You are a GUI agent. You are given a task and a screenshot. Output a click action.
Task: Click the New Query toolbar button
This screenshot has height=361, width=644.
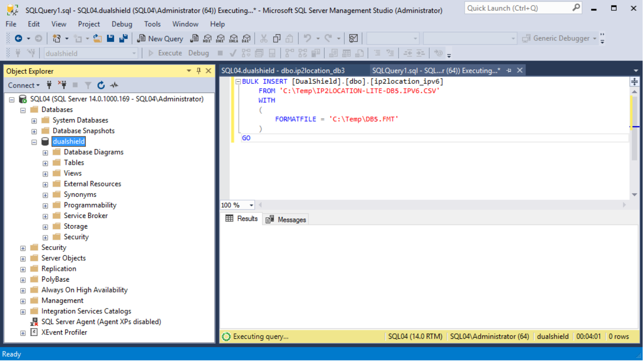pyautogui.click(x=160, y=39)
